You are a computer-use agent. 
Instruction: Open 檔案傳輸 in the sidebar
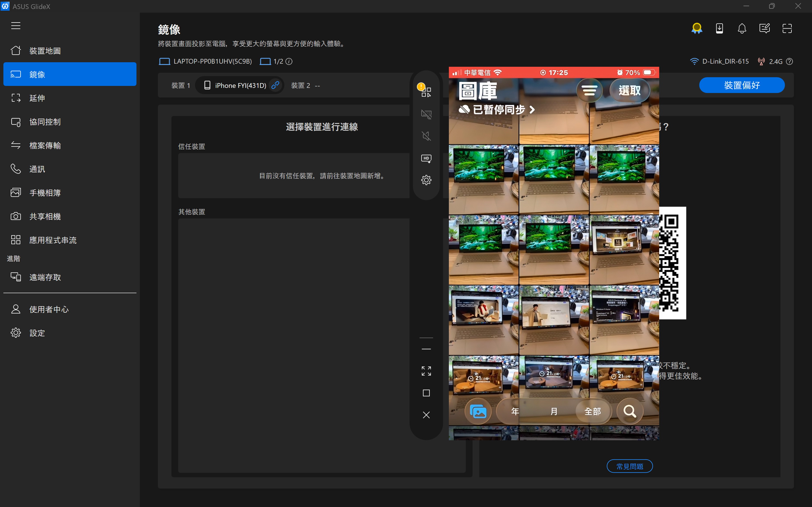(45, 145)
